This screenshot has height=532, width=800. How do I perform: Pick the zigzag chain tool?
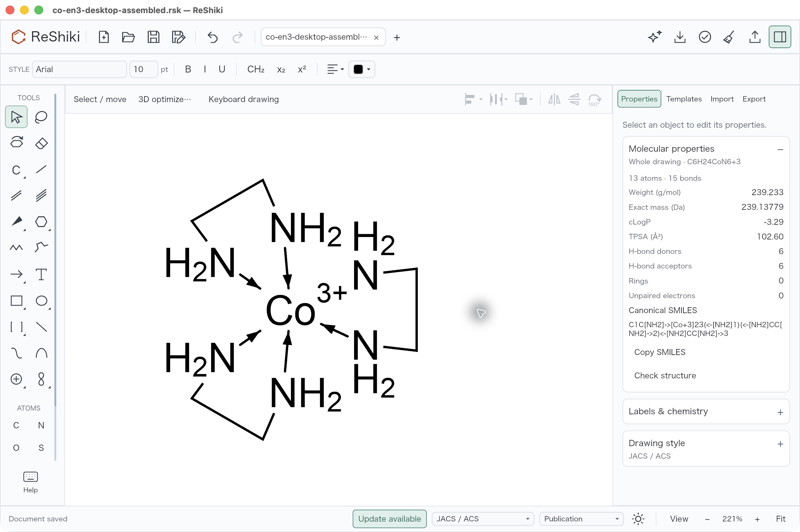[x=16, y=248]
